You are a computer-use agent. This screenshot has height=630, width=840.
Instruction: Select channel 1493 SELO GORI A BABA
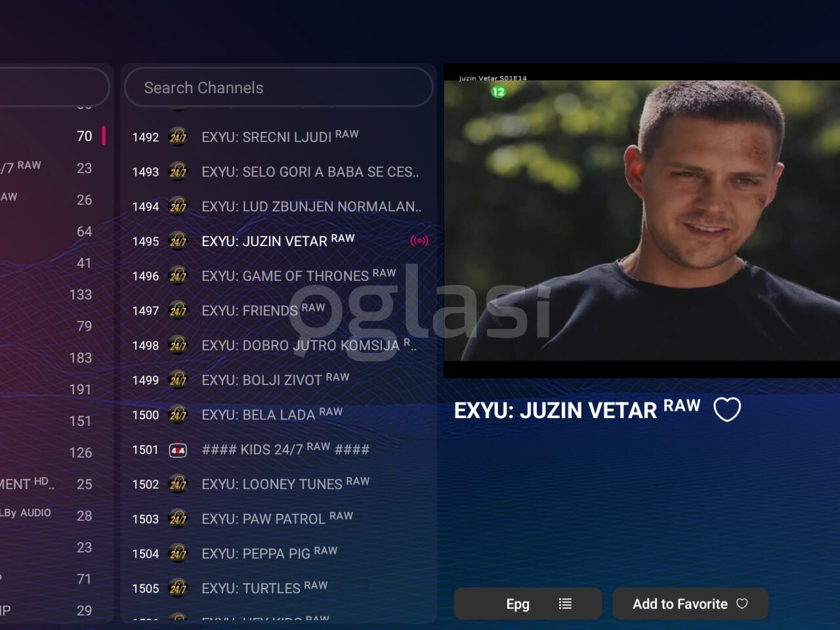(309, 172)
